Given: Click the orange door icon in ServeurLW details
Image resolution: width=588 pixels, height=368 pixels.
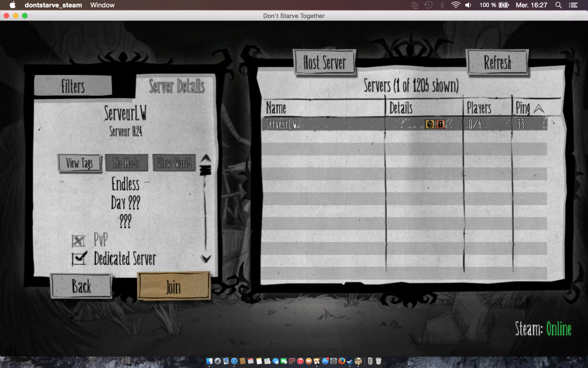Looking at the screenshot, I should 441,125.
